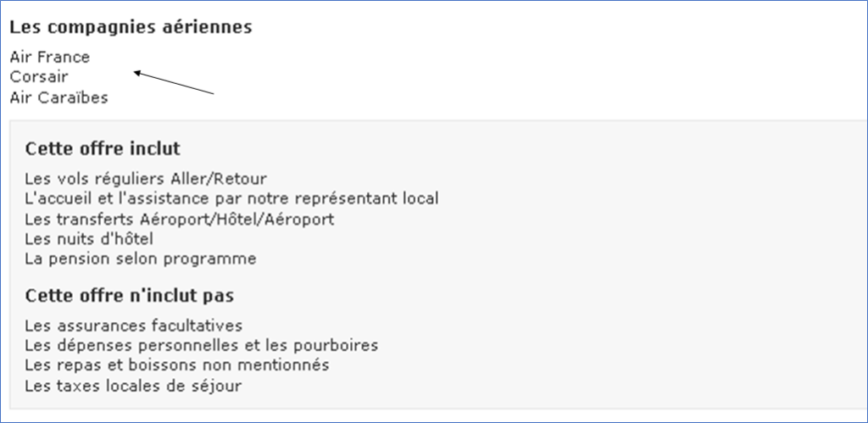Viewport: 868px width, 423px height.
Task: Click the 'Les compagnies aériennes' heading
Action: tap(131, 27)
